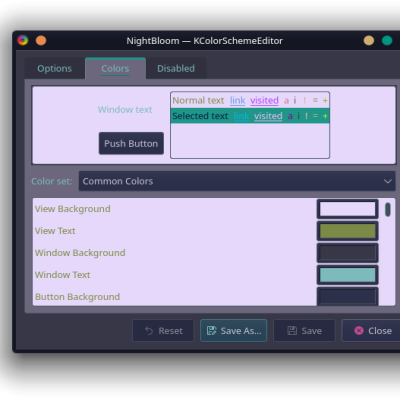Click the yellow minimize button in title bar

click(369, 41)
